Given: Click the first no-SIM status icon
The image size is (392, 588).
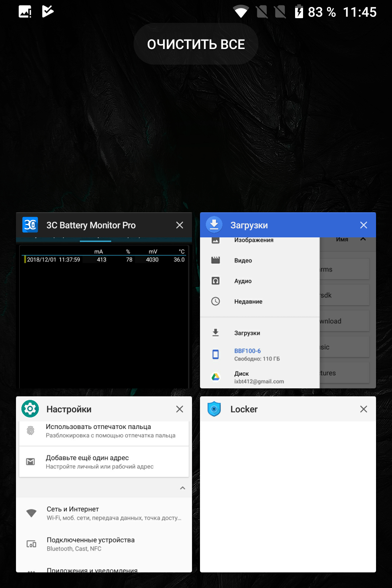Looking at the screenshot, I should pos(262,12).
